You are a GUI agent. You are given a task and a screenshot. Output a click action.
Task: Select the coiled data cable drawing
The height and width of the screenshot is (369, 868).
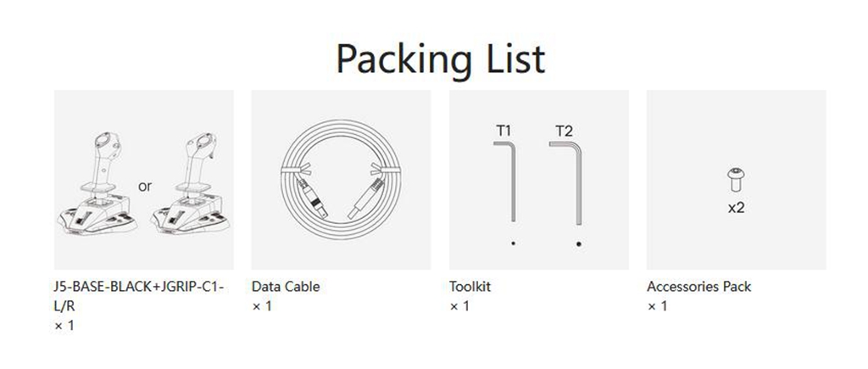(341, 180)
